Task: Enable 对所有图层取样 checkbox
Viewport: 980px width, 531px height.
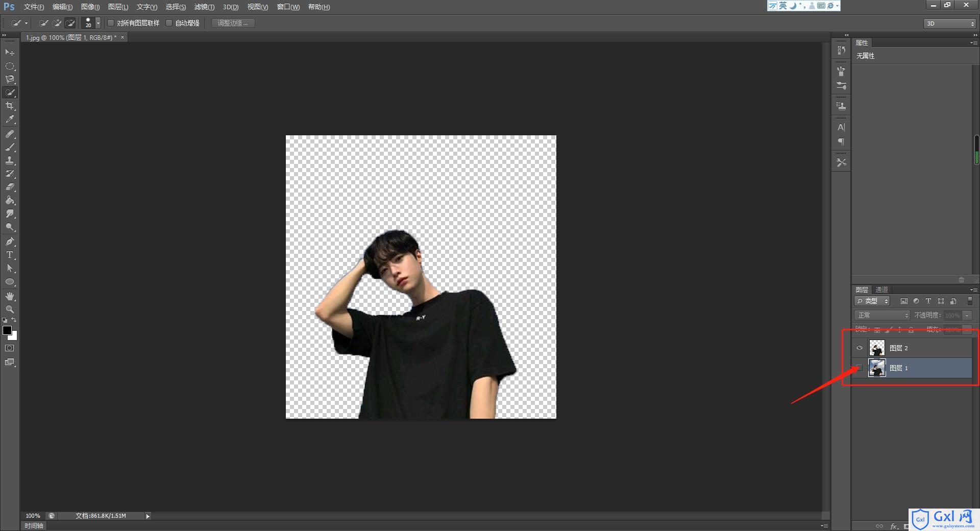Action: pos(111,23)
